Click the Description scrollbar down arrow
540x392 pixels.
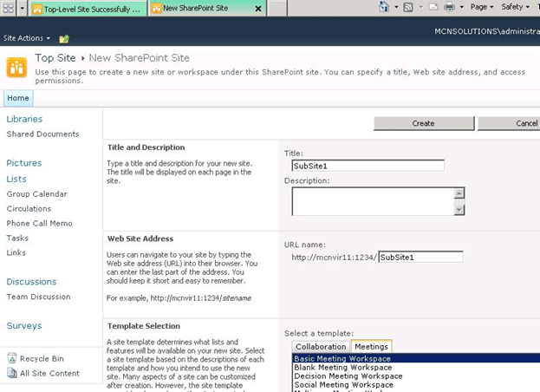tap(459, 209)
